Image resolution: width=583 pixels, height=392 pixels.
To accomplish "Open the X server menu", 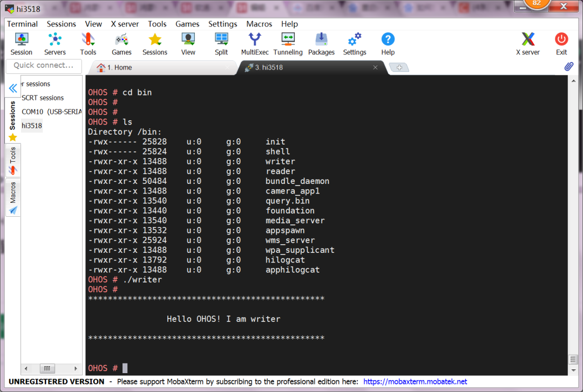I will [125, 24].
